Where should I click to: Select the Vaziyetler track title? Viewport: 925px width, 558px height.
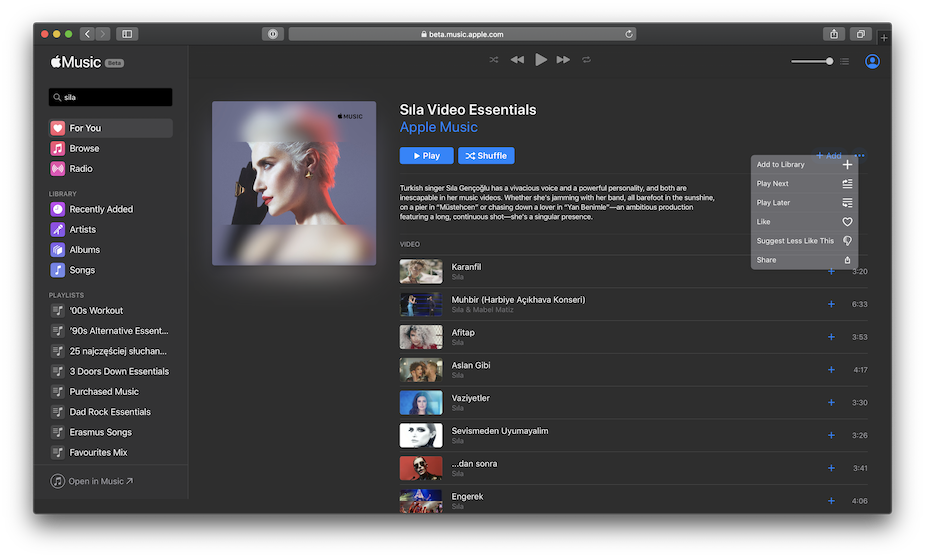(x=470, y=398)
